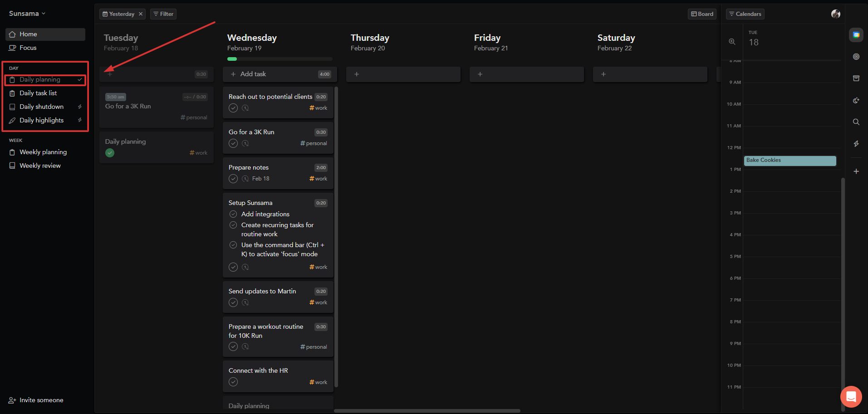
Task: Click the Yesterday date button
Action: 118,14
